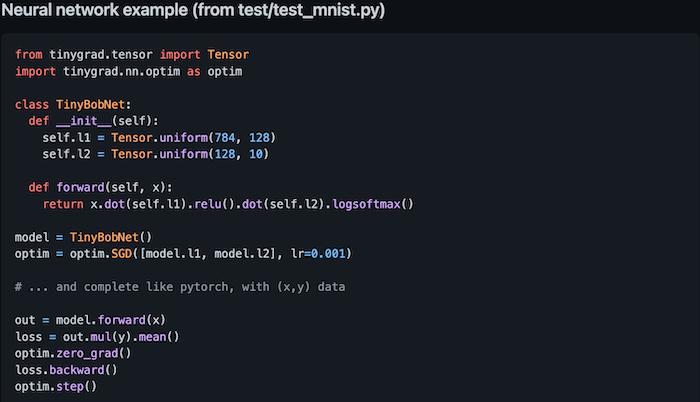This screenshot has height=402, width=700.
Task: Click the Neural network example heading
Action: pyautogui.click(x=194, y=12)
